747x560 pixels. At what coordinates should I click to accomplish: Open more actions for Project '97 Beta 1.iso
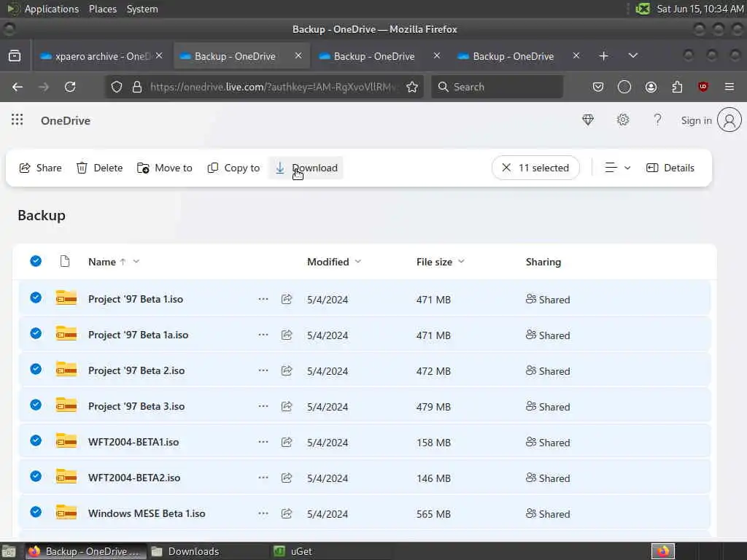[263, 299]
